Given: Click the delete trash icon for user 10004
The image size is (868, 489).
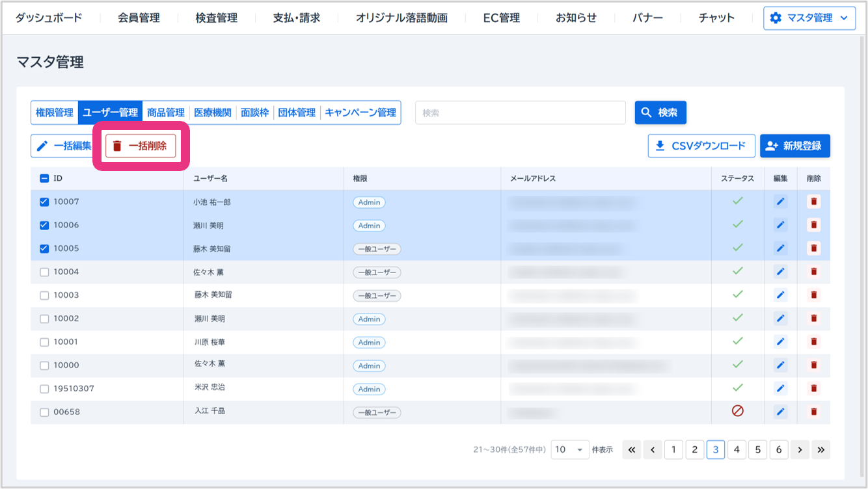Looking at the screenshot, I should pos(813,272).
